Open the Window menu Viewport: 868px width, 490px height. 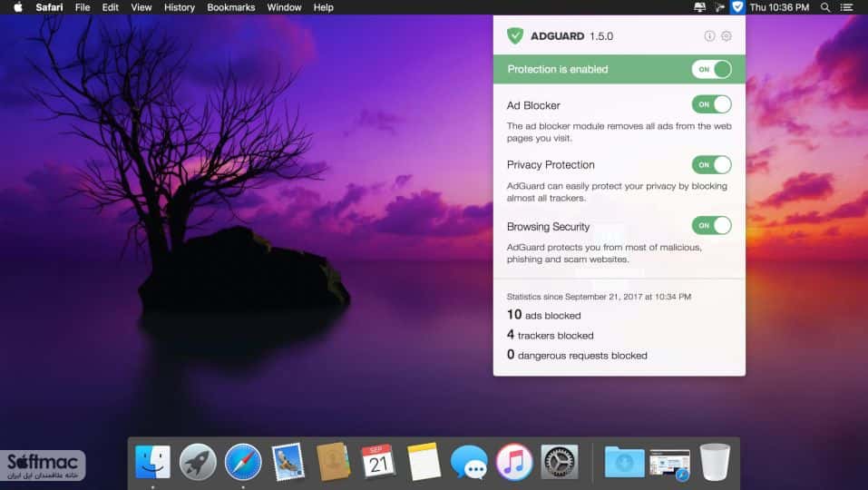(284, 7)
